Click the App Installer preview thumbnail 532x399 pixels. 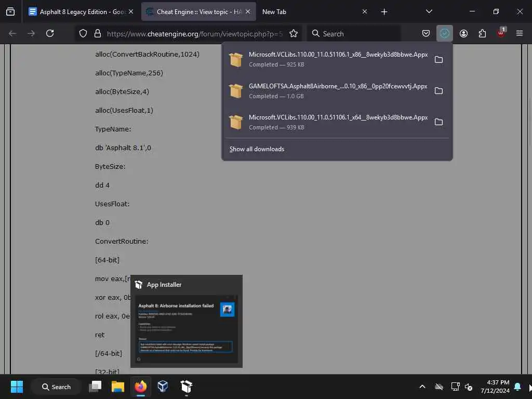pyautogui.click(x=187, y=329)
